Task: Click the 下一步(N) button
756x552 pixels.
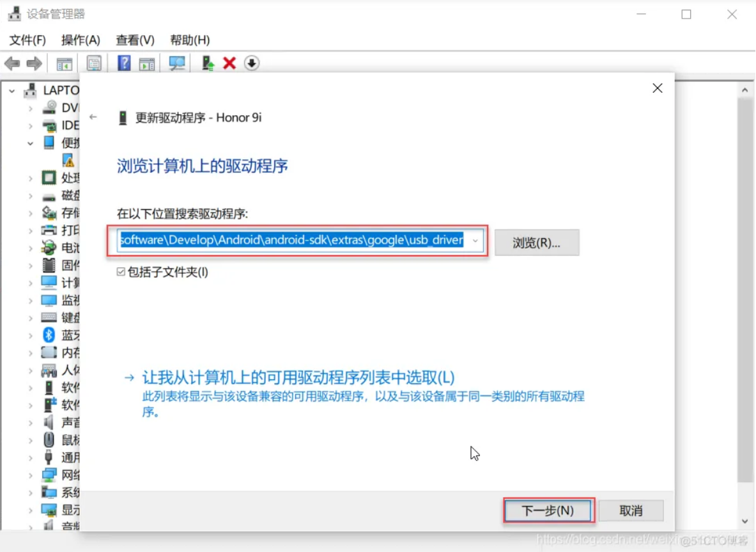Action: click(x=548, y=511)
